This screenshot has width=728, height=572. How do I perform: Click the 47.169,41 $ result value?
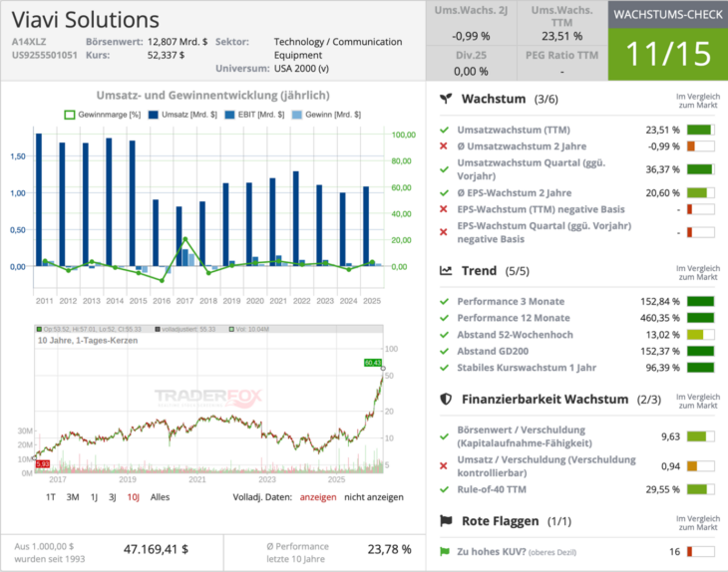(x=156, y=549)
